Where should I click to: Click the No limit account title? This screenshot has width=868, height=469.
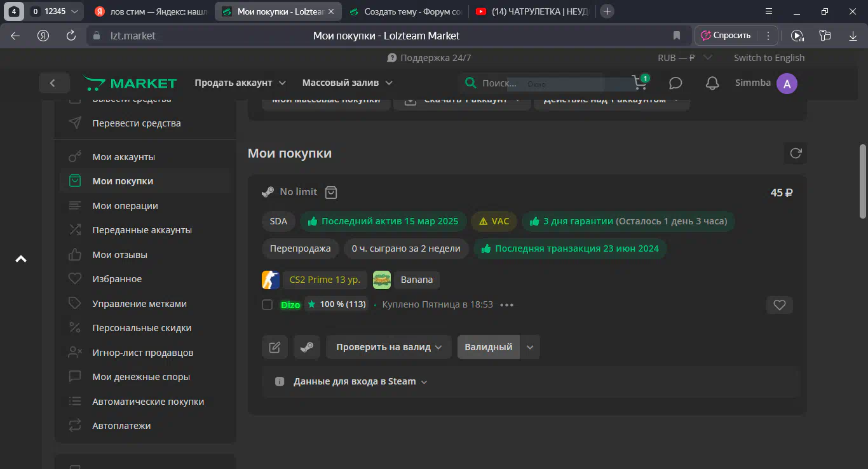298,192
